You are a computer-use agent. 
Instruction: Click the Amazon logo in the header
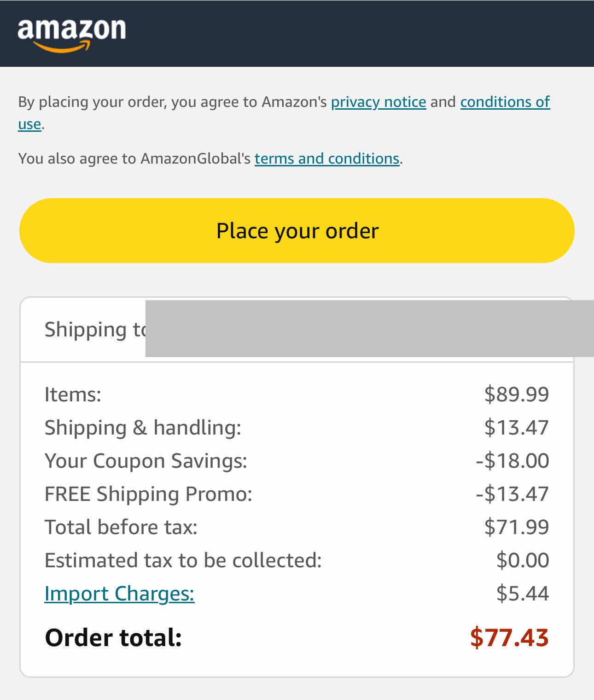pos(71,33)
